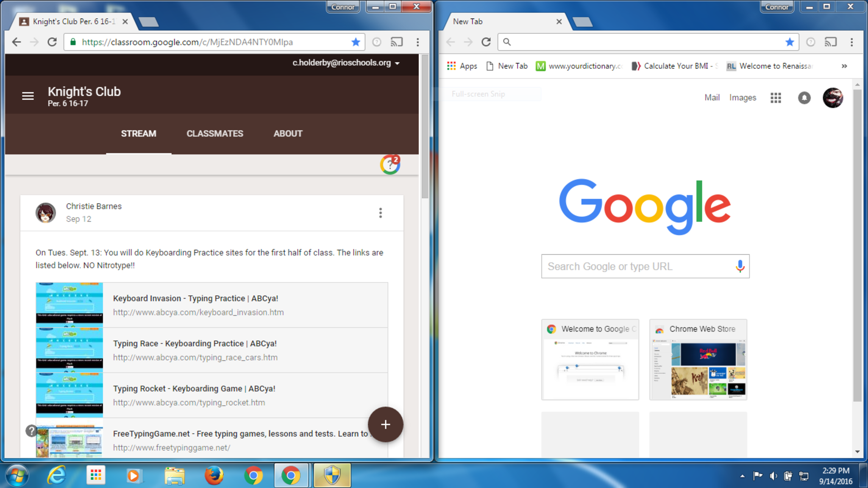Click the voice search microphone icon

(740, 266)
